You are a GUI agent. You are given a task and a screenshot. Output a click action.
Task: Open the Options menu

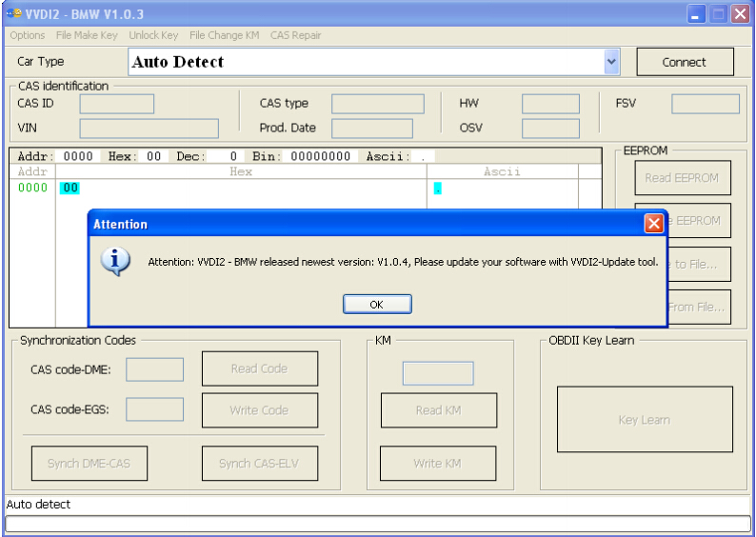tap(28, 35)
